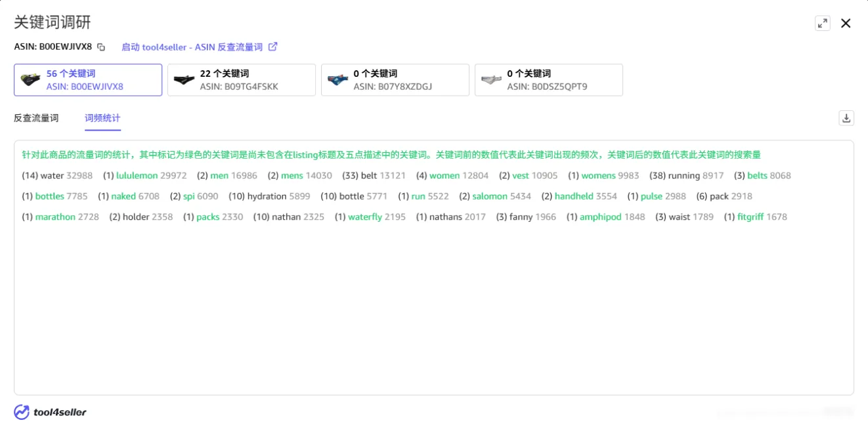Click the green keyword 'mens' 14030
Screen dimensions: 868x435
[x=292, y=176]
